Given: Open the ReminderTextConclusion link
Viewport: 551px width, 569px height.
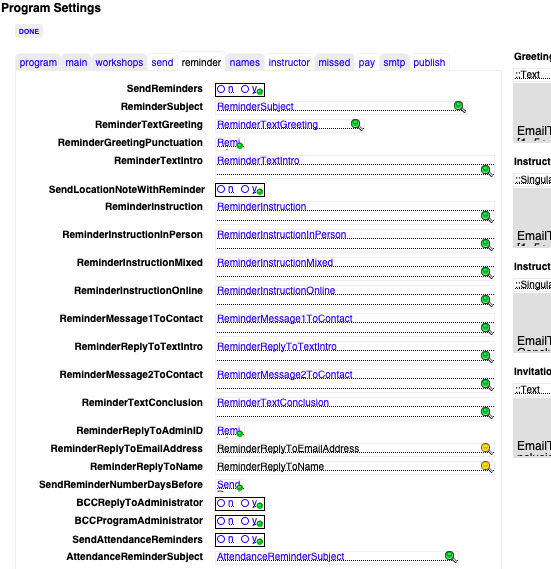Looking at the screenshot, I should 273,402.
